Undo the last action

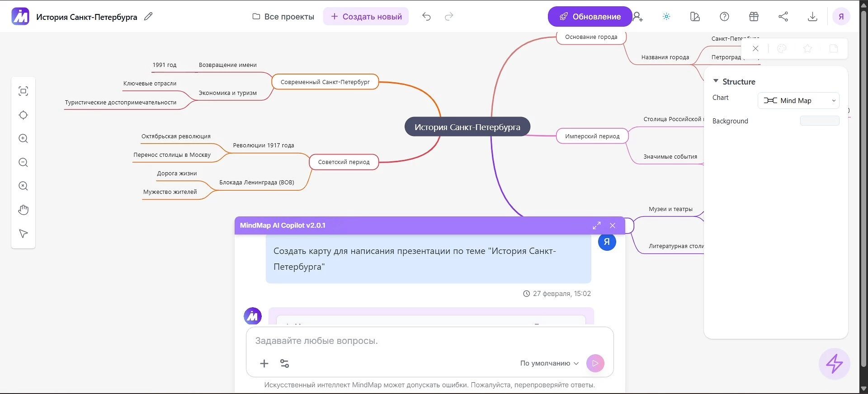426,17
